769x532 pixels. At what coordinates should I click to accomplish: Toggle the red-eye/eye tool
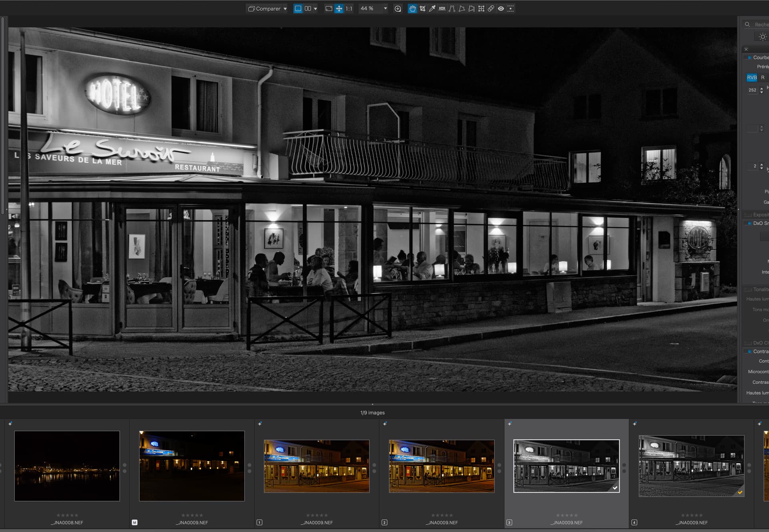pyautogui.click(x=501, y=8)
